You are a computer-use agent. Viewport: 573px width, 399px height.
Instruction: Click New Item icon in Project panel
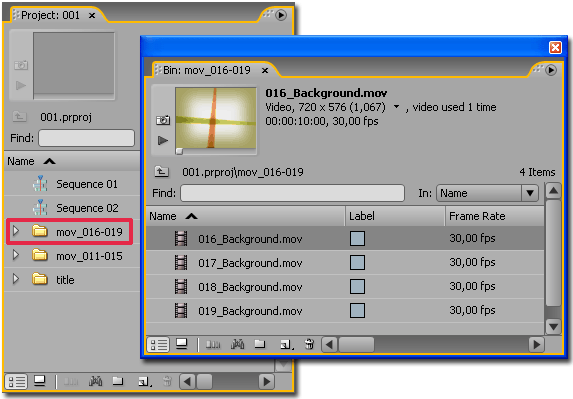coord(144,382)
